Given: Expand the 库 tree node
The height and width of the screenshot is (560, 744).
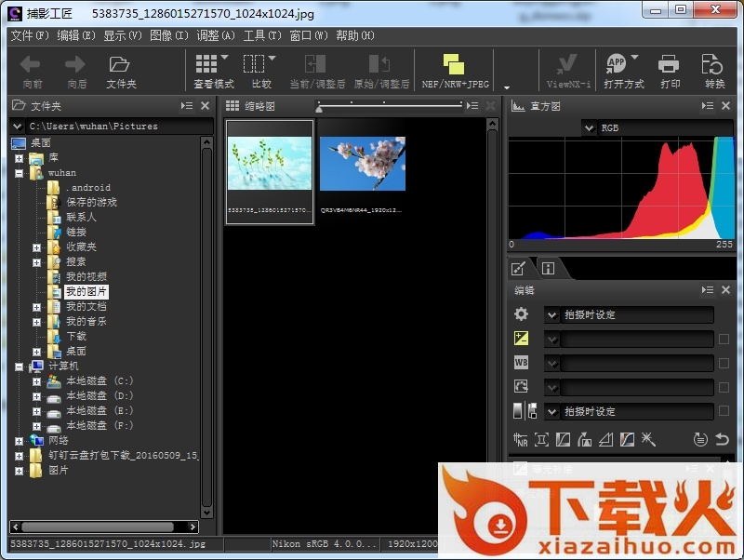Looking at the screenshot, I should [x=19, y=158].
